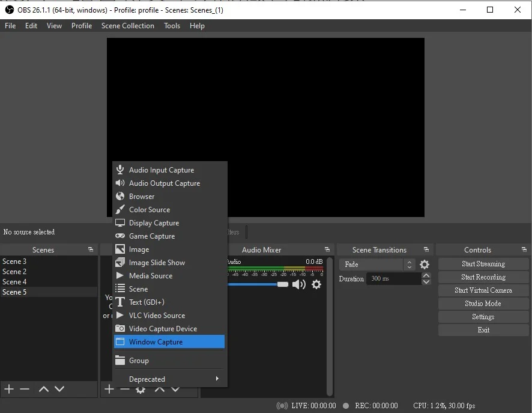Image resolution: width=532 pixels, height=413 pixels.
Task: Click the REC 00:00:00 status
Action: [x=376, y=406]
